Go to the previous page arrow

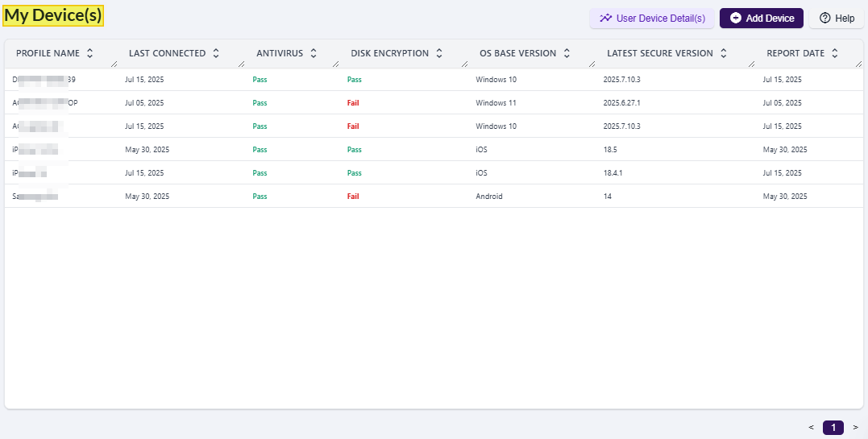click(812, 428)
